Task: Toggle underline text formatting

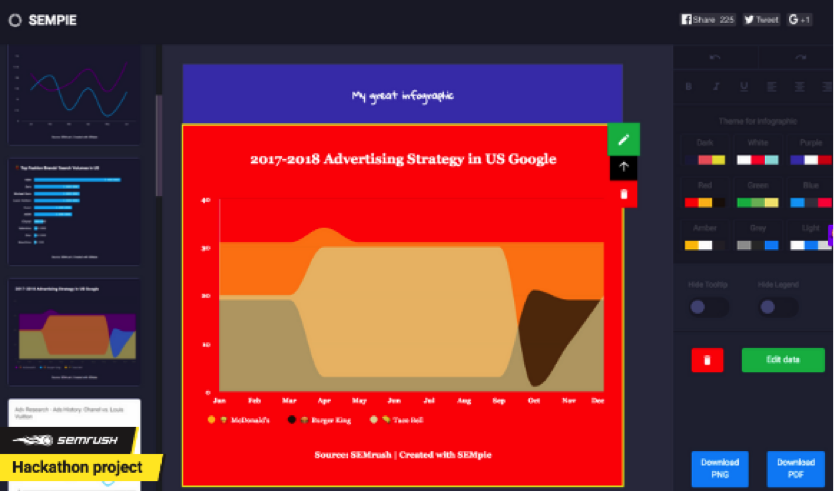Action: click(x=744, y=86)
